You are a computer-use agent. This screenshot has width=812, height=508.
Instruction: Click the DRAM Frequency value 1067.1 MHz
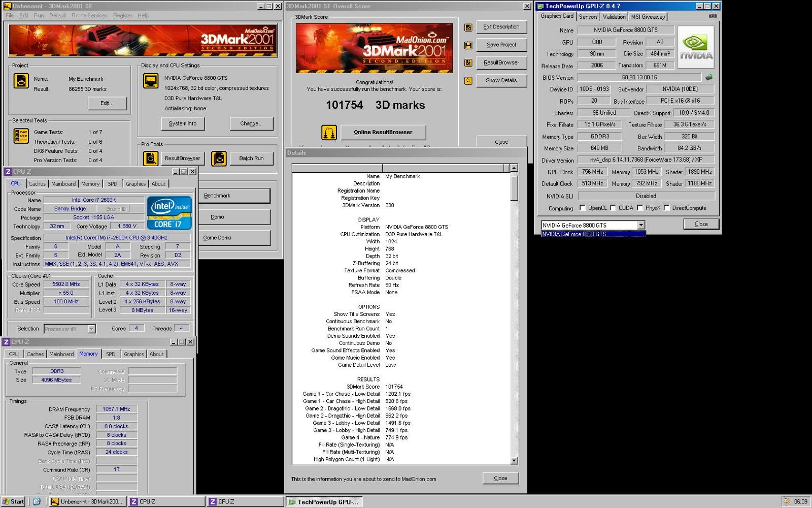117,409
